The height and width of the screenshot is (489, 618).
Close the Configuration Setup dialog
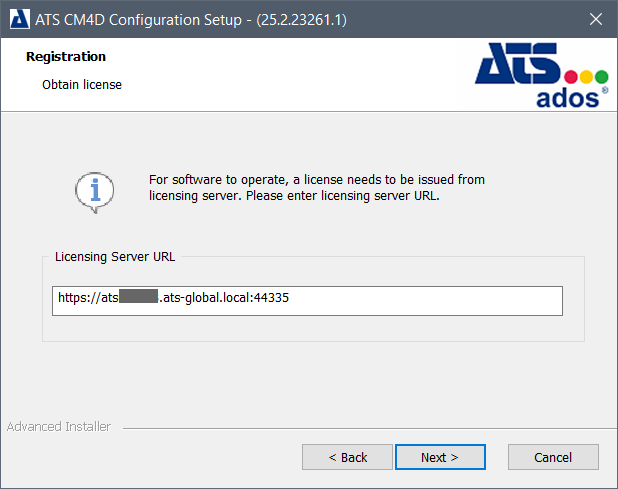click(595, 18)
